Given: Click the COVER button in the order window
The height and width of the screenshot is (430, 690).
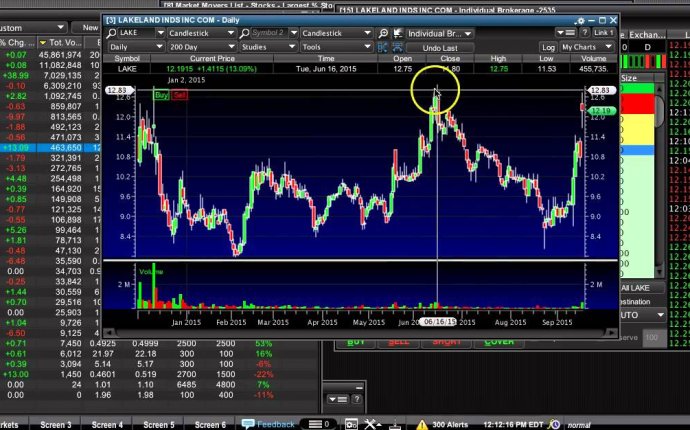Looking at the screenshot, I should coord(499,343).
